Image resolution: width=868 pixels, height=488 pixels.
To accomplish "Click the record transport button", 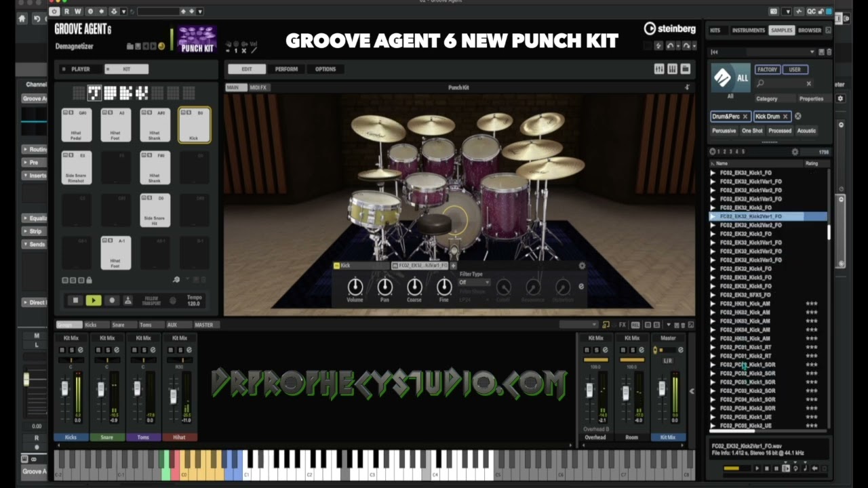I will [112, 300].
